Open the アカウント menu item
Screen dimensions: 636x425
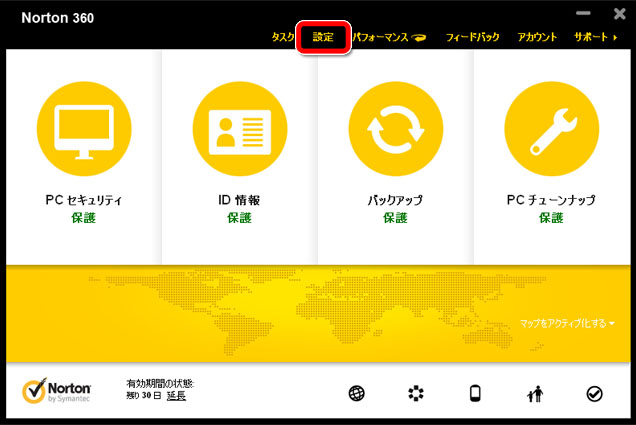[537, 37]
